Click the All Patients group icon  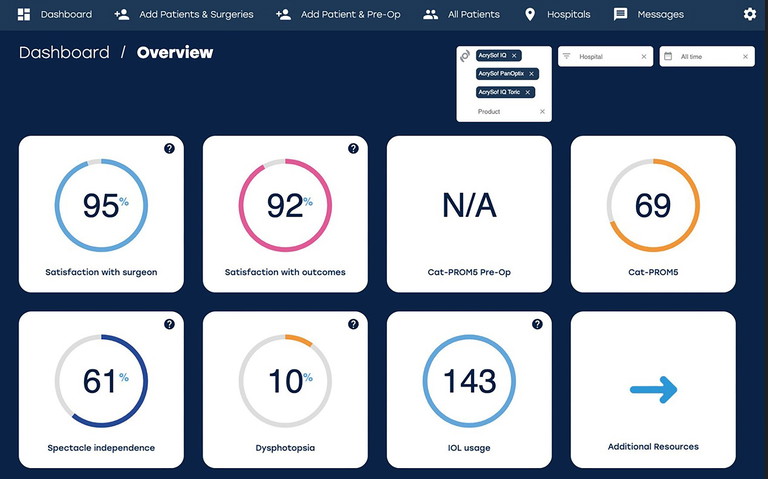coord(431,14)
